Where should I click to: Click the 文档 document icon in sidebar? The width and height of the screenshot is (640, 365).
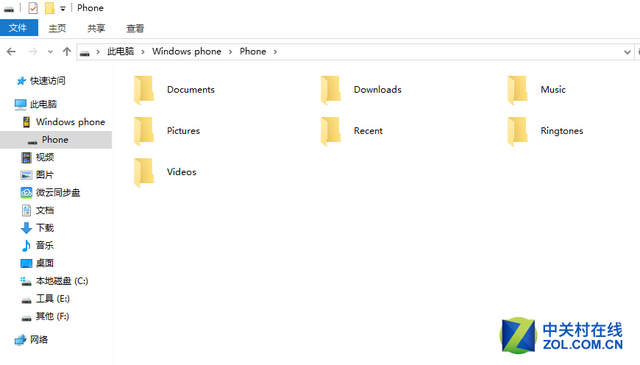click(x=26, y=210)
